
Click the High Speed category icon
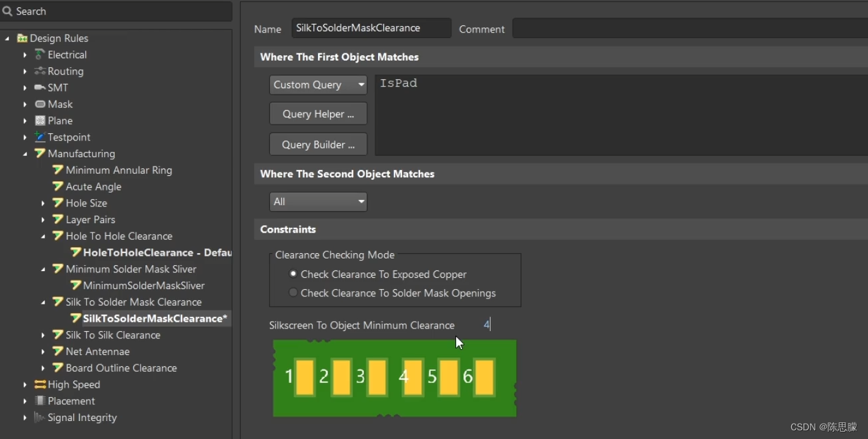[x=40, y=384]
